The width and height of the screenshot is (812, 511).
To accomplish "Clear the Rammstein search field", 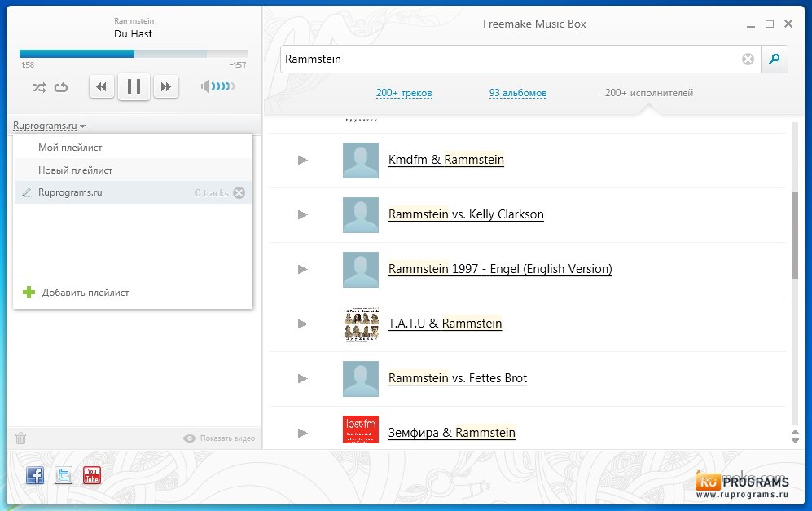I will click(748, 59).
